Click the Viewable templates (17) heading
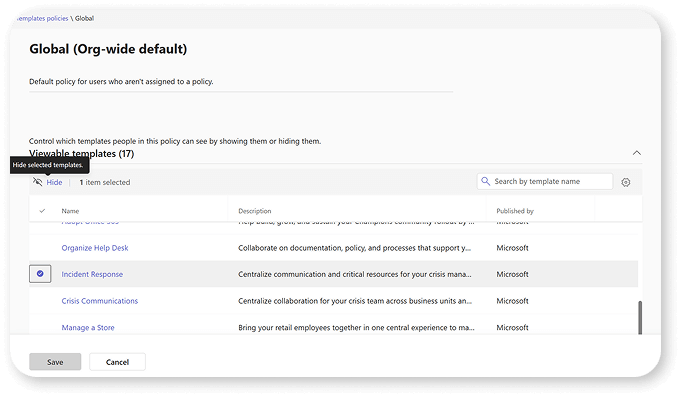Viewport: 681px width, 397px height. pyautogui.click(x=82, y=154)
